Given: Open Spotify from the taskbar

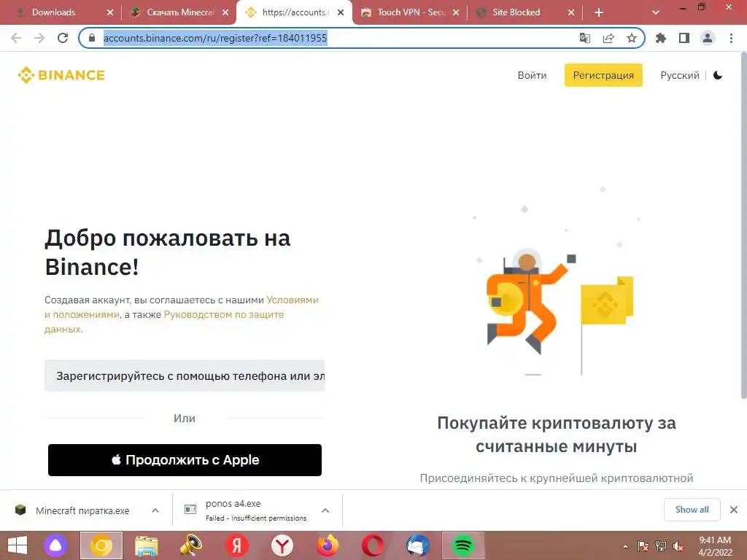Looking at the screenshot, I should [463, 545].
